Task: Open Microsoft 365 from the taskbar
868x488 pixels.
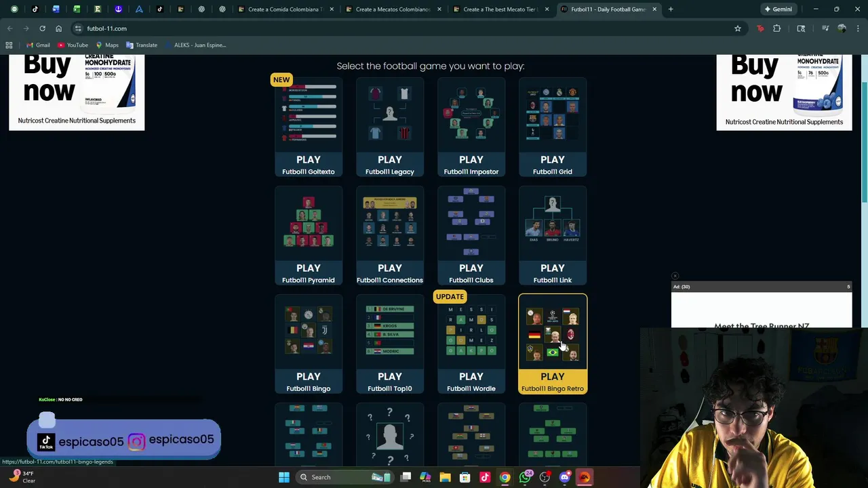Action: click(425, 477)
